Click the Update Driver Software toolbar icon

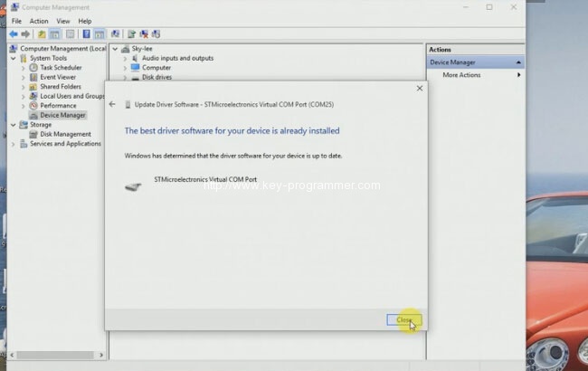pyautogui.click(x=131, y=34)
